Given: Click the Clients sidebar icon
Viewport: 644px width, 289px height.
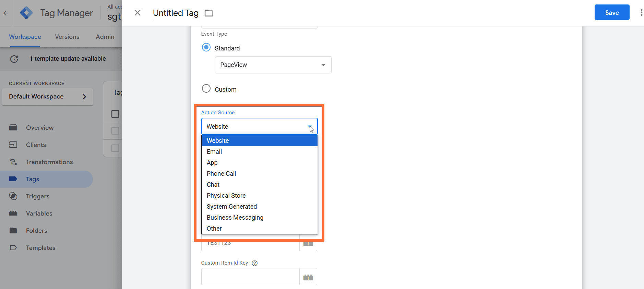Looking at the screenshot, I should [13, 145].
